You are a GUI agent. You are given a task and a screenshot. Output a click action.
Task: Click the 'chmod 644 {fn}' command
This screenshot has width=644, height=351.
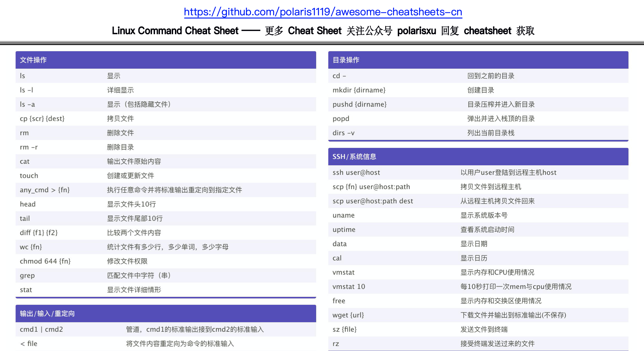[x=45, y=261]
